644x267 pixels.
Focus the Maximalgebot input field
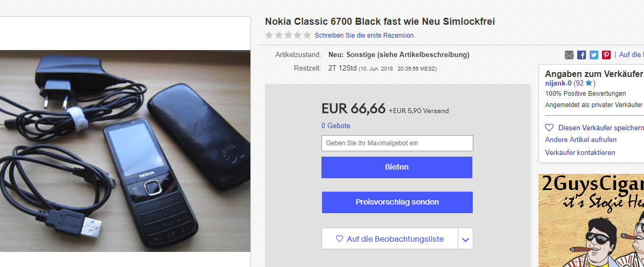(x=397, y=143)
